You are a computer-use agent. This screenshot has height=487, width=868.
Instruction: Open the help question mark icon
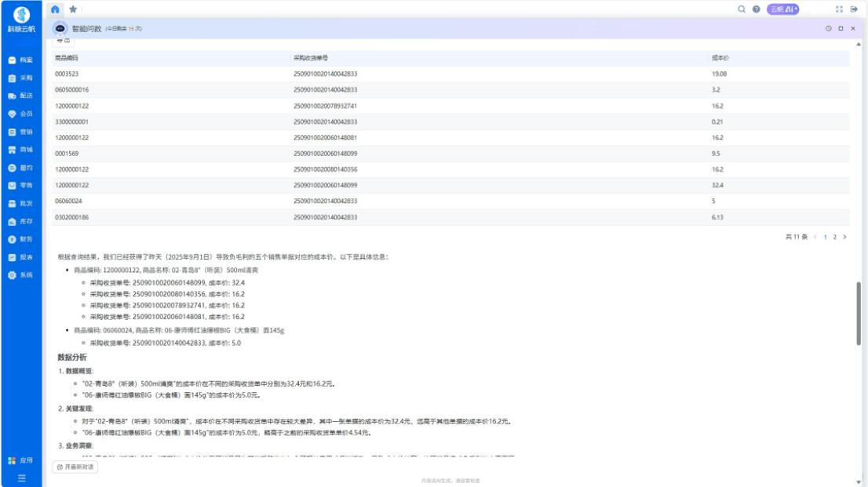(756, 9)
